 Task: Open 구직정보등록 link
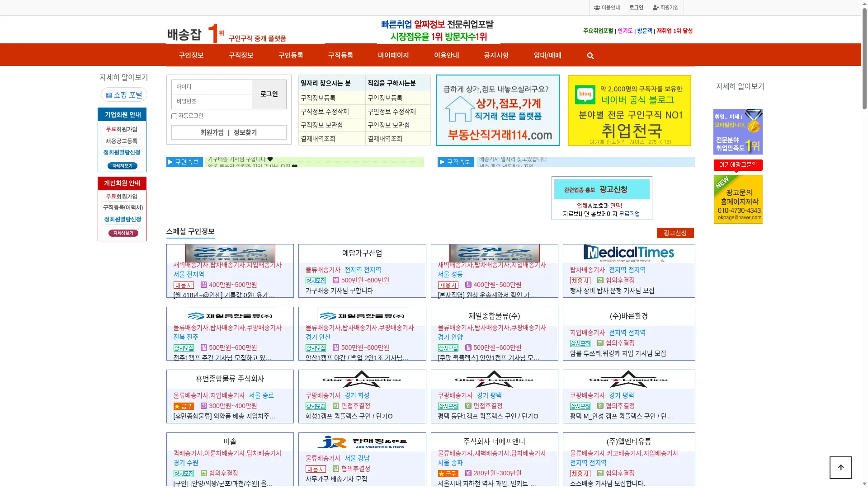click(318, 98)
